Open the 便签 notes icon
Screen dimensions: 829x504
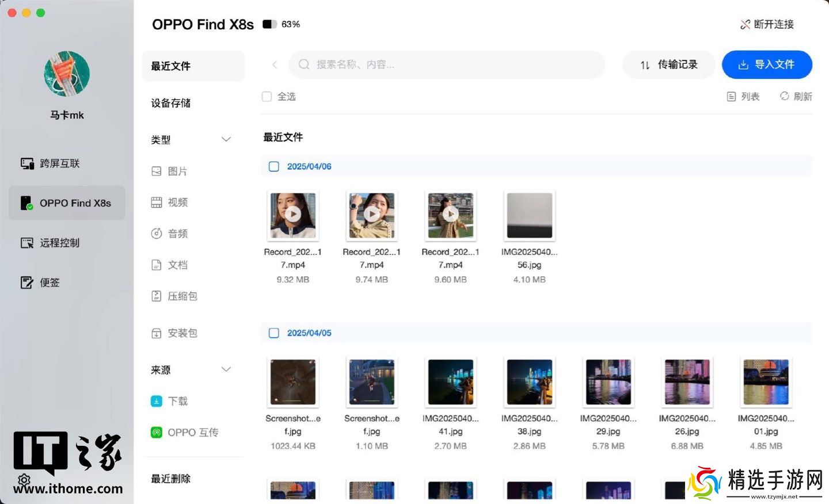click(x=27, y=282)
